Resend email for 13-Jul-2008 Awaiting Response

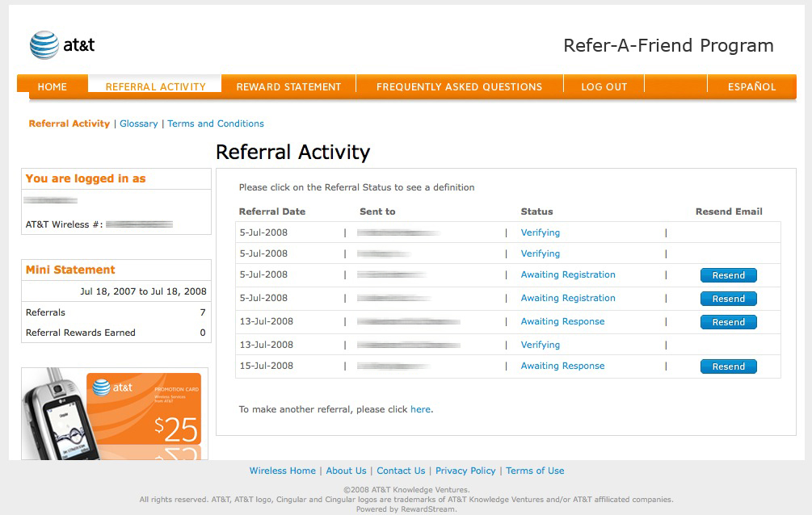pos(729,322)
